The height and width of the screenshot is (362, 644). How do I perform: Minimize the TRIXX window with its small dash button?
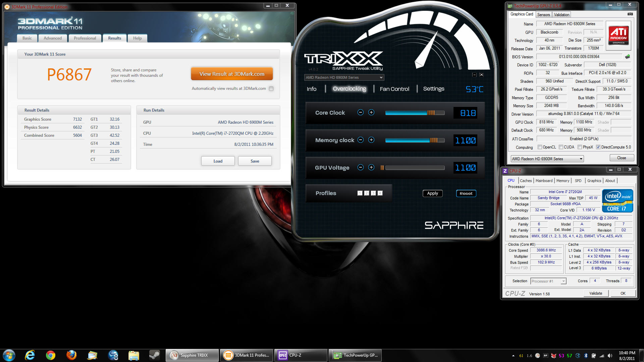tap(474, 75)
